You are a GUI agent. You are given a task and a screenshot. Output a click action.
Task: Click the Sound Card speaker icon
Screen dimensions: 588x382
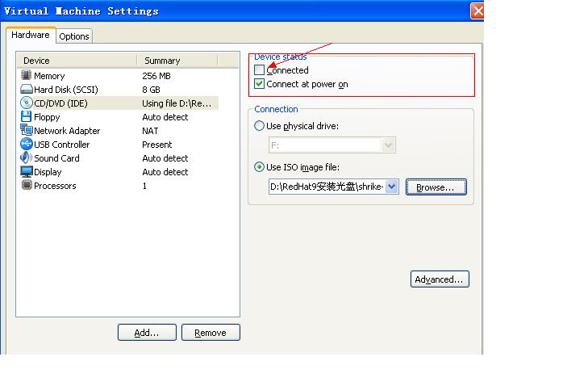pos(27,157)
